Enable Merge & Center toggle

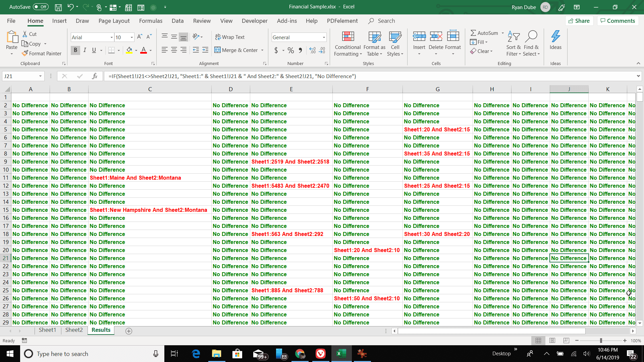point(236,50)
